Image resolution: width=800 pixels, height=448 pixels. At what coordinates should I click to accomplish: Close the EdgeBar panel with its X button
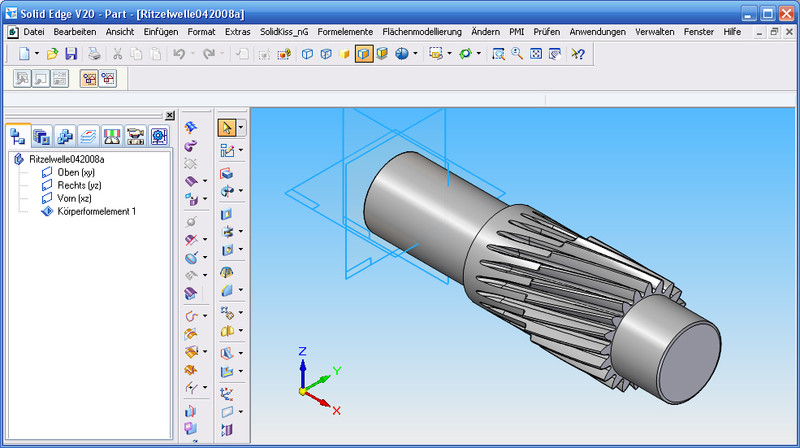point(169,116)
